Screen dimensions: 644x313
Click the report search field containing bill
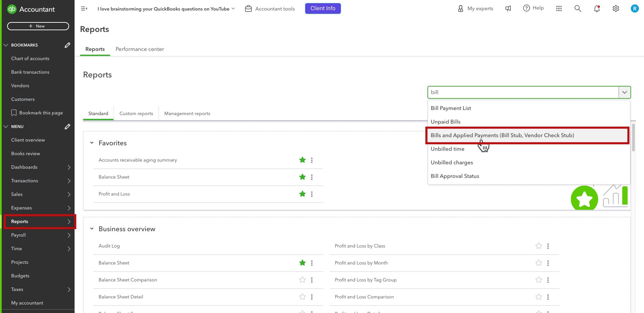tap(523, 92)
